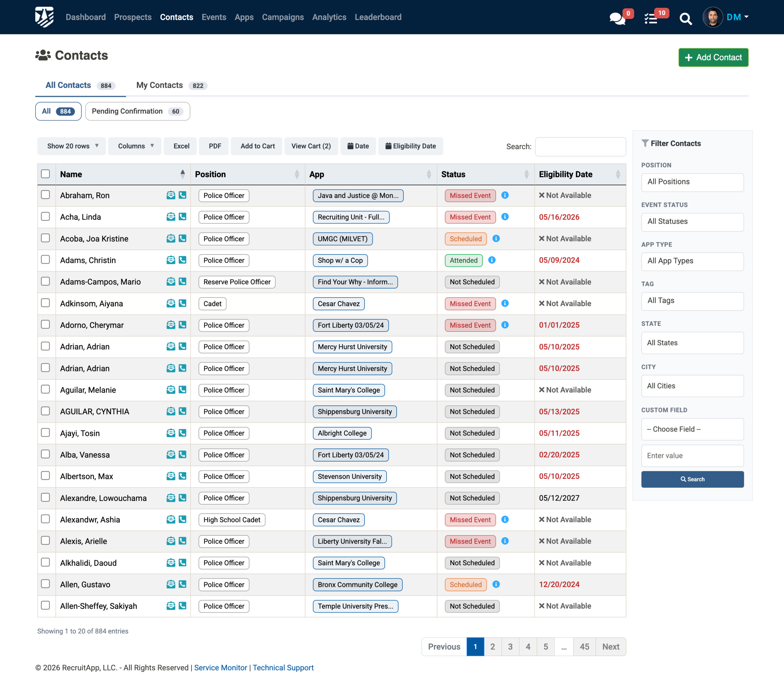
Task: Phone icon for Adams-Campos, Mario
Action: 183,282
